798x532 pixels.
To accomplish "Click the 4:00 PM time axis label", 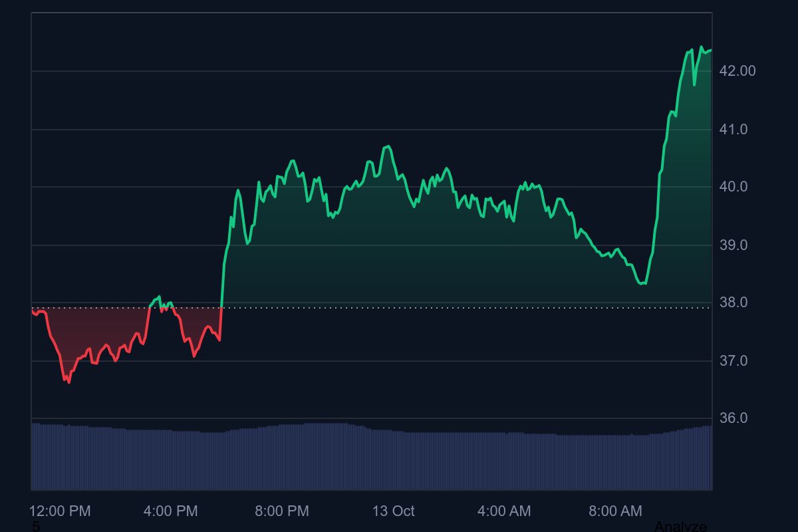I will coord(170,511).
